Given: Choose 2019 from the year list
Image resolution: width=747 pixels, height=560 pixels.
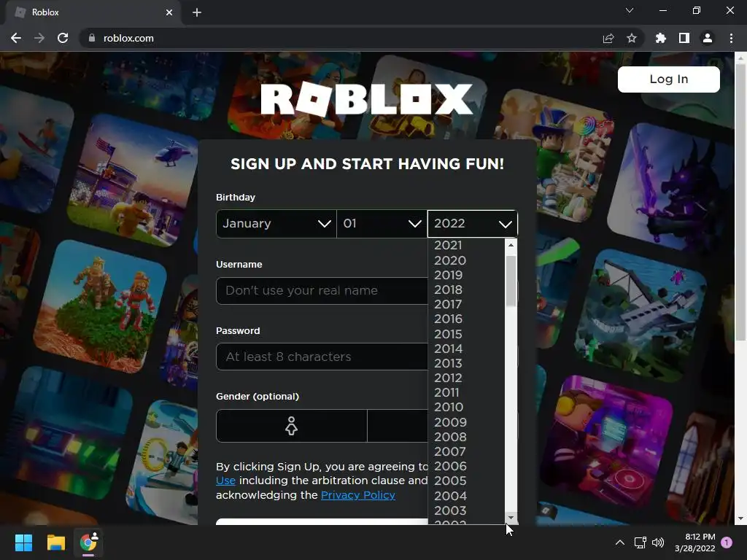Looking at the screenshot, I should click(466, 275).
